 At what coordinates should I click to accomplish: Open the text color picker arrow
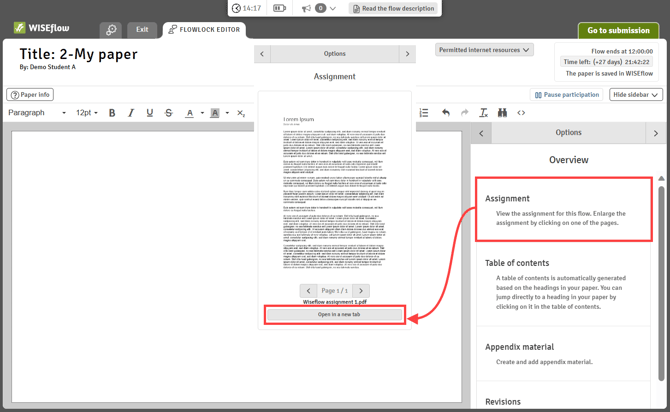[x=201, y=113]
